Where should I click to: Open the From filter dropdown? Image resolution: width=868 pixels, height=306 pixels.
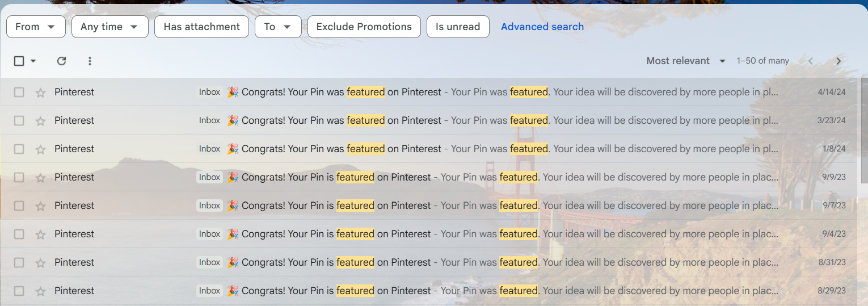[x=36, y=27]
